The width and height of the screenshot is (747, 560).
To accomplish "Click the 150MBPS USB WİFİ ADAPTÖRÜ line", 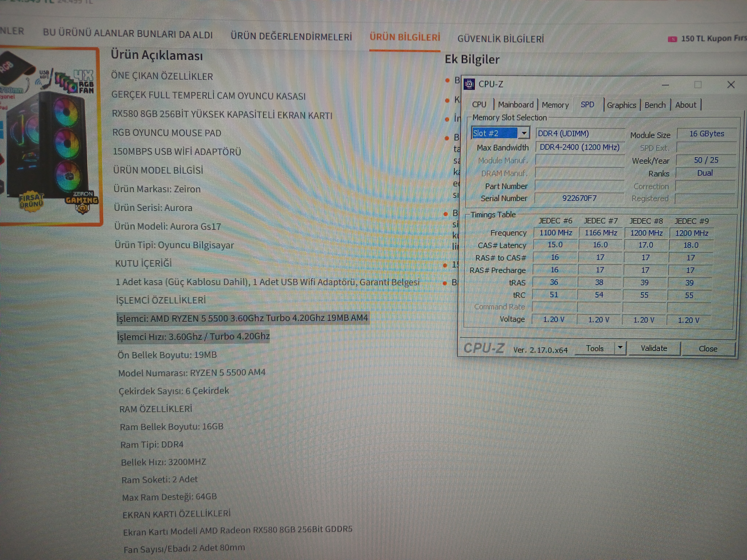I will [x=177, y=152].
